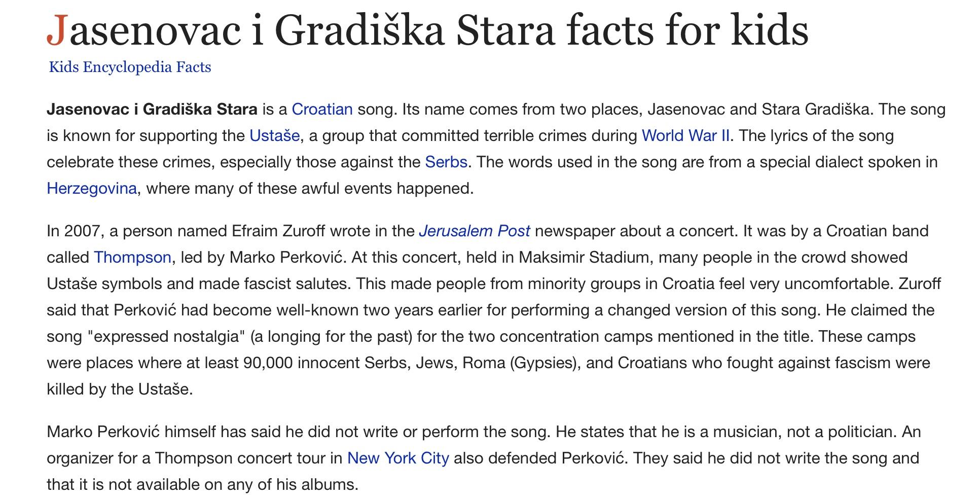The image size is (980, 501).
Task: Click the word "politician" in last paragraph
Action: [856, 432]
